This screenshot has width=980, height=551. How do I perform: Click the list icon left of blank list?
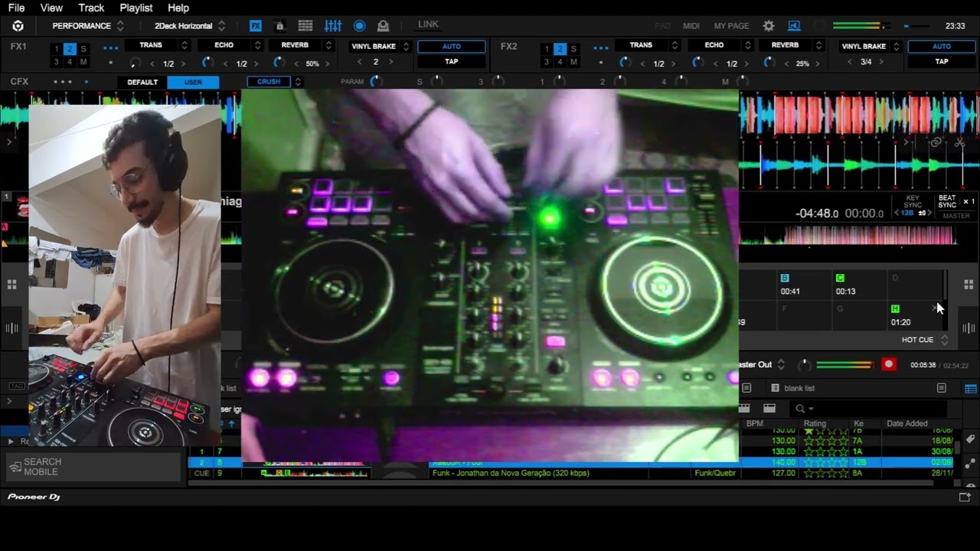746,389
